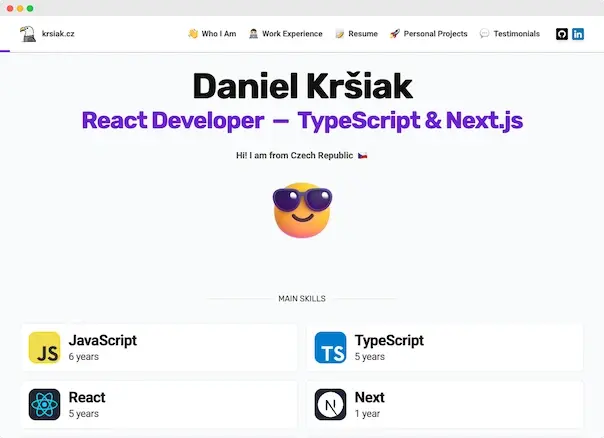Click the waving hand emoji icon
Image resolution: width=604 pixels, height=438 pixels.
tap(193, 34)
